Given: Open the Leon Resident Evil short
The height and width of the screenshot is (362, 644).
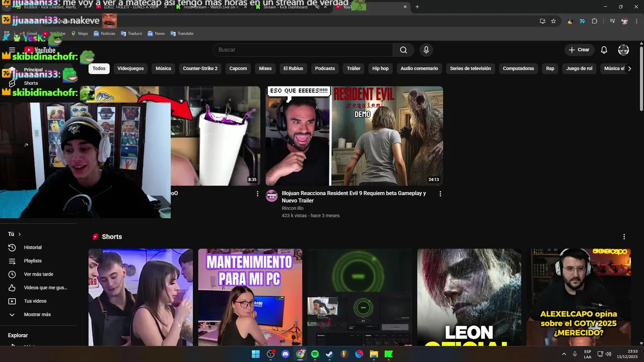Looking at the screenshot, I should 469,297.
